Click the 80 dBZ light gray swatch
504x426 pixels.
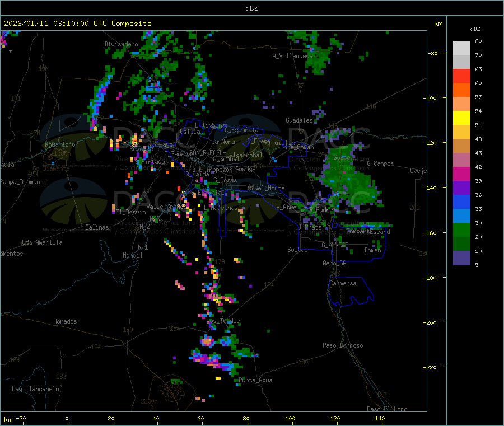(x=461, y=48)
